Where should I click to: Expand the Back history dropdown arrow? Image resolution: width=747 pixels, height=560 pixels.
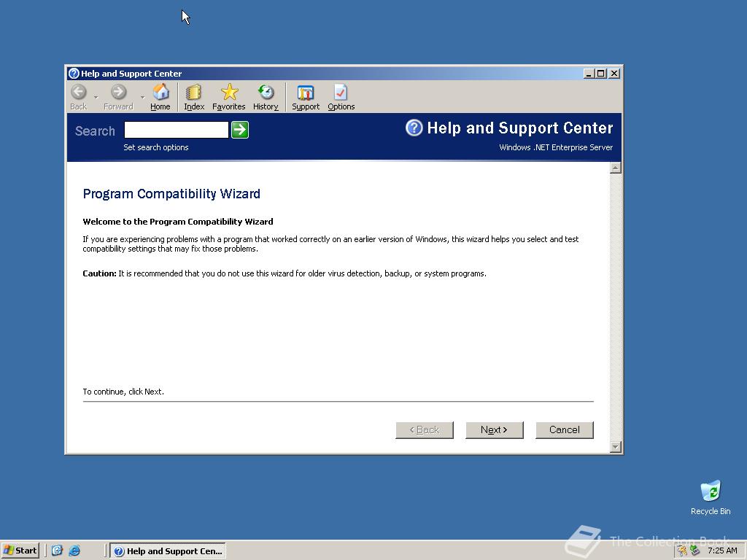(x=96, y=97)
